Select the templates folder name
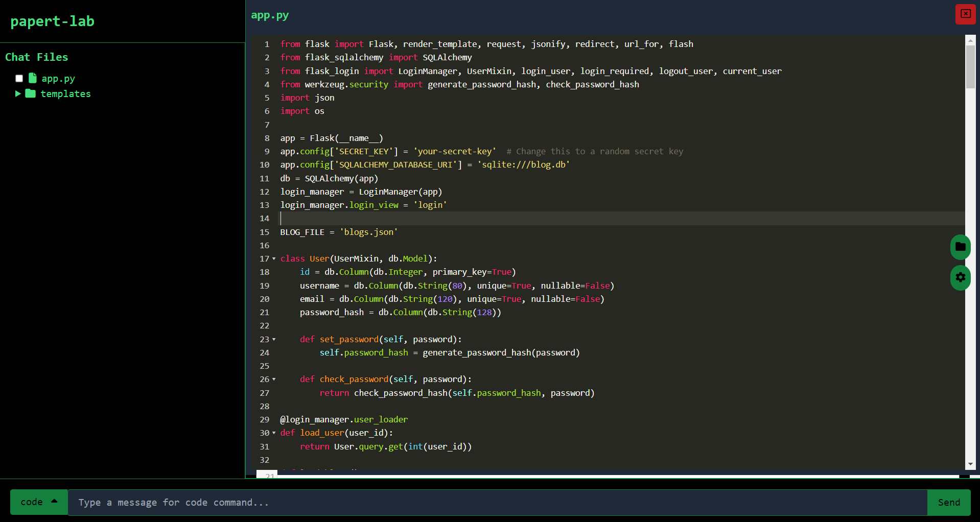Screen dimensions: 980x522 tap(65, 93)
